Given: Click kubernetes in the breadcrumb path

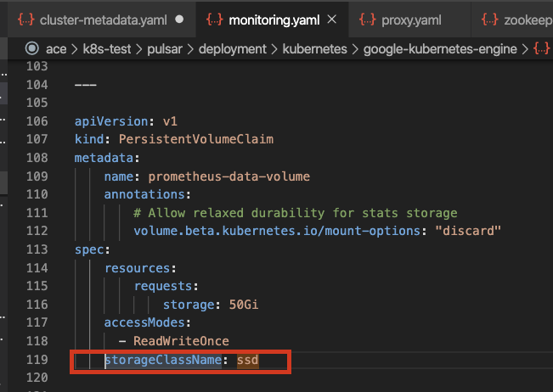Looking at the screenshot, I should click(x=314, y=49).
